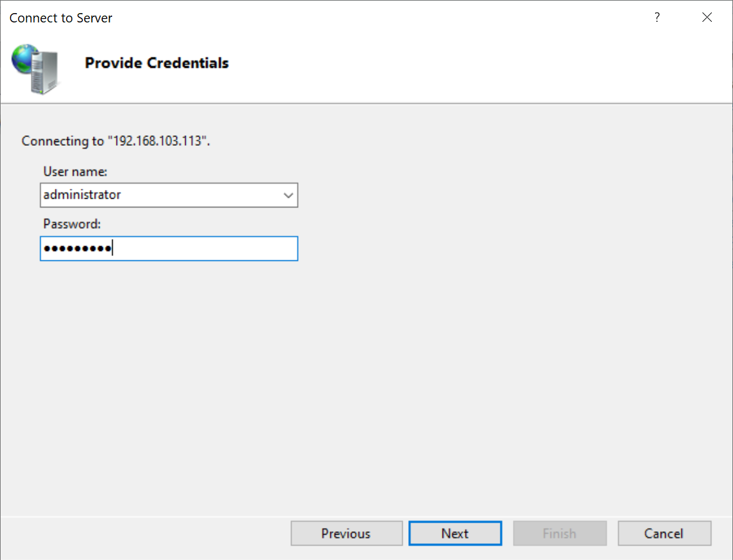The width and height of the screenshot is (733, 560).
Task: Click the 'Connect to Server' window title
Action: pos(61,18)
